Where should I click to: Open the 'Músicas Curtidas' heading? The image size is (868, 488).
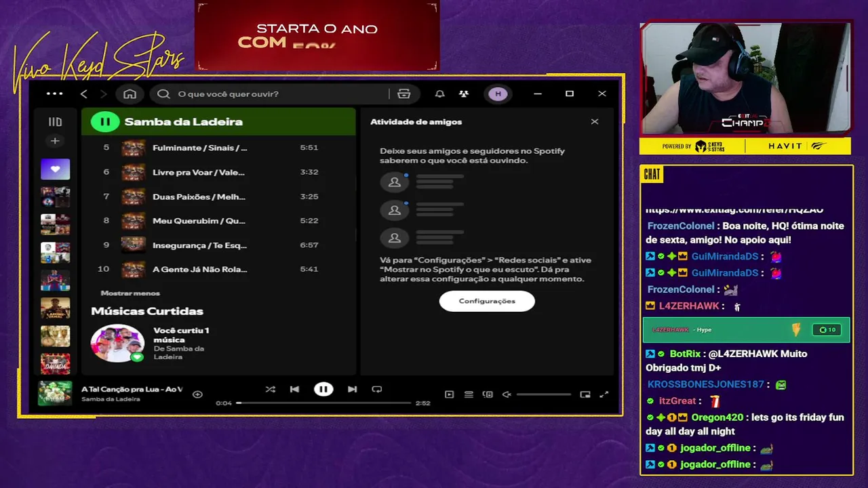point(147,311)
